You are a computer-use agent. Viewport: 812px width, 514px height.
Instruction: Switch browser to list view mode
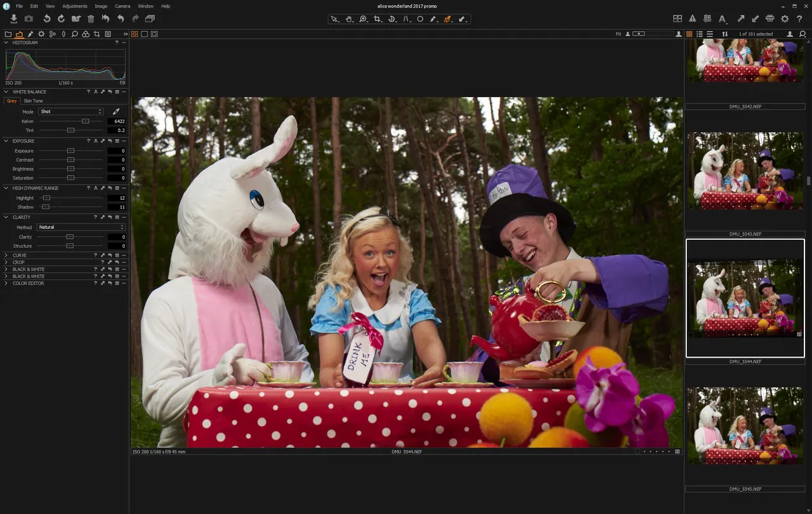[x=699, y=34]
